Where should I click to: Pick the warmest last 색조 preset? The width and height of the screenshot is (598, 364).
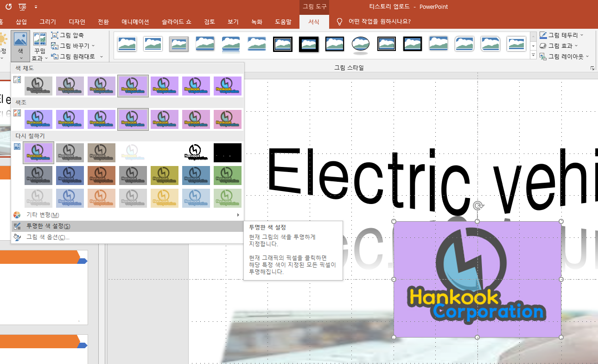pyautogui.click(x=228, y=119)
